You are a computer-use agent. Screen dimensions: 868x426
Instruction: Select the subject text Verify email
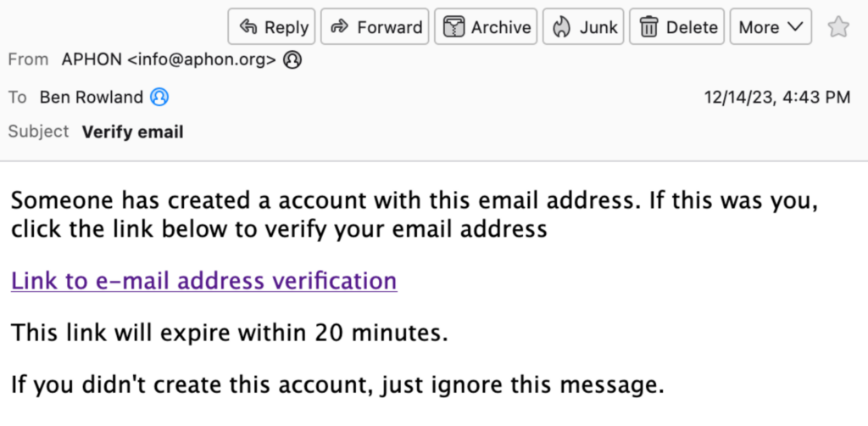coord(133,132)
